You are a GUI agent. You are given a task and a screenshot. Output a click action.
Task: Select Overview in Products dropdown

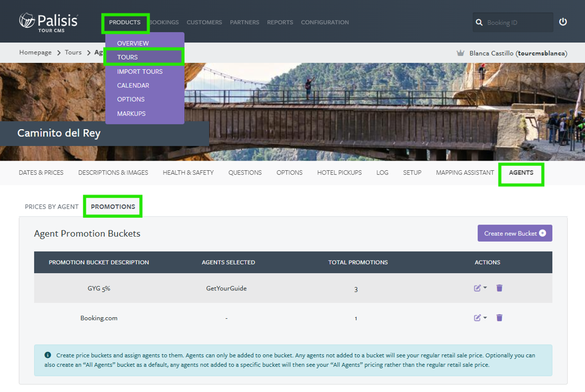pos(133,43)
